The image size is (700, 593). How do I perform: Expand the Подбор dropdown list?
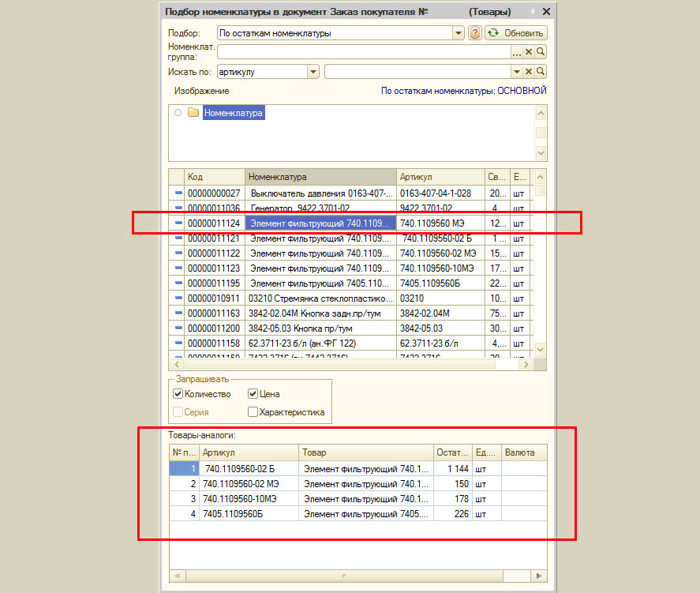click(x=459, y=33)
